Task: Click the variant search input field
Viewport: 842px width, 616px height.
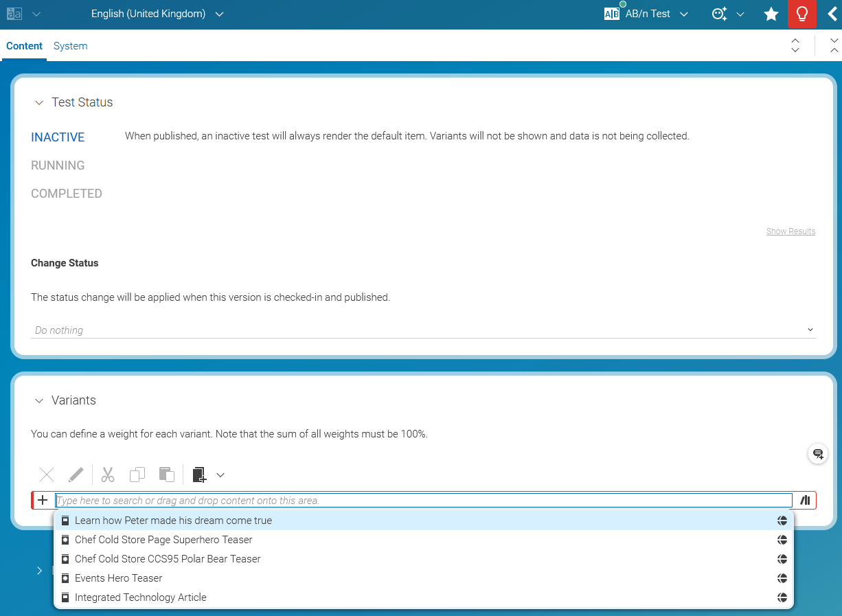Action: 412,500
